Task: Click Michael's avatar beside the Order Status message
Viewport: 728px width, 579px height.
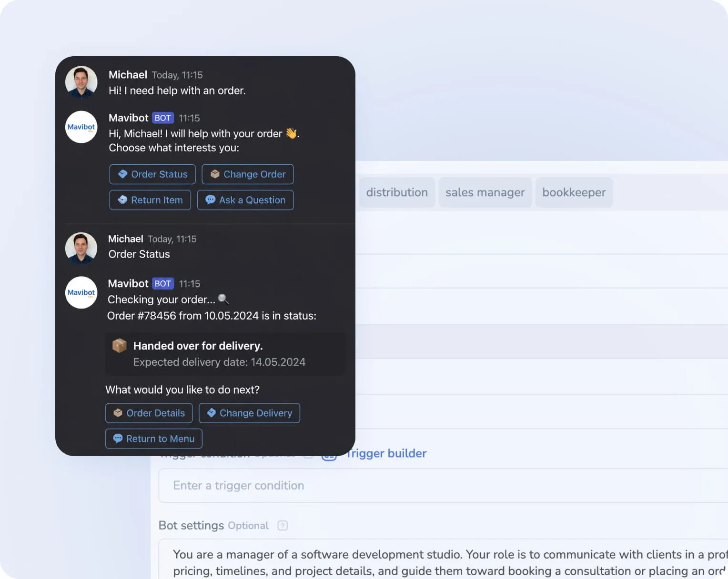Action: 81,248
